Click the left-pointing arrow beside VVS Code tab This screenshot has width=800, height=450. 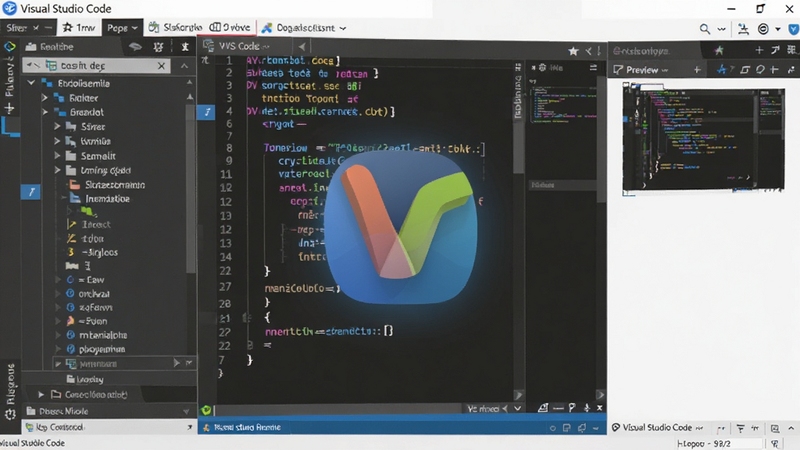[x=302, y=46]
